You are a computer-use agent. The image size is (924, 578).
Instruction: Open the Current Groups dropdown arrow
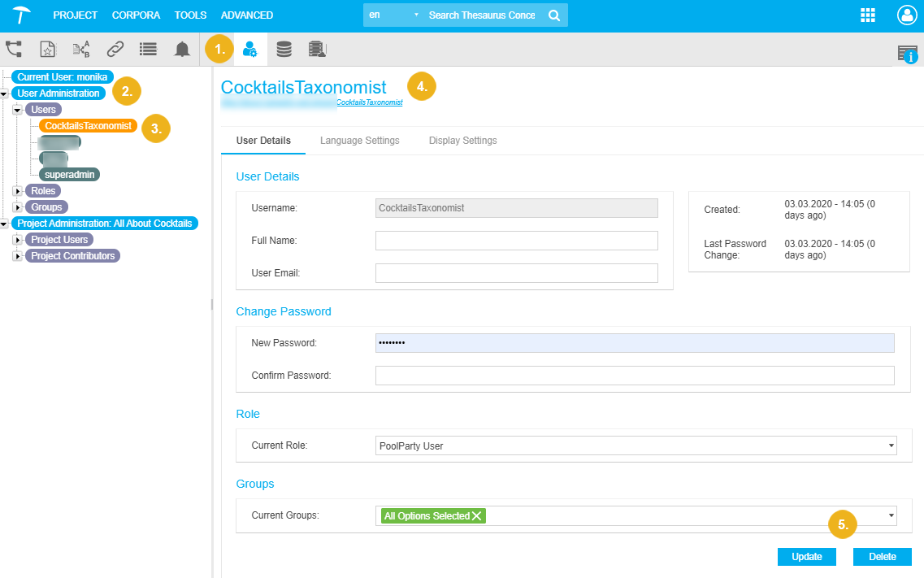tap(891, 515)
